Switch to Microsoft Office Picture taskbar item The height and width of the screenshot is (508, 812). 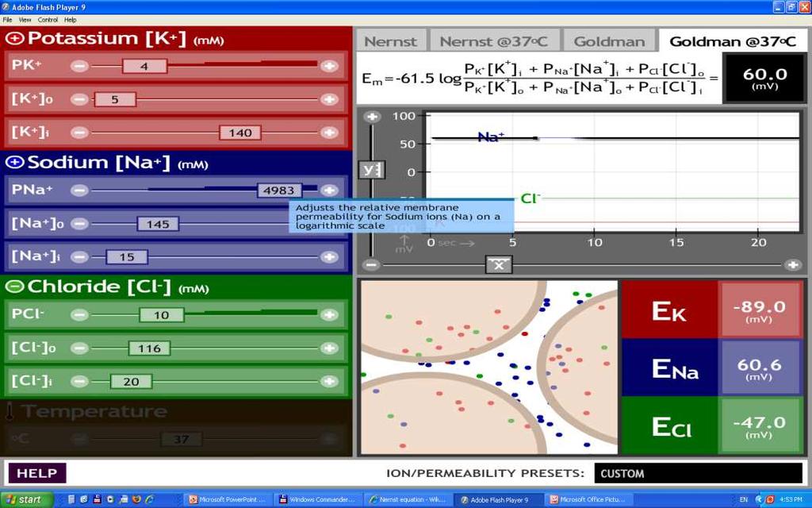click(x=588, y=500)
